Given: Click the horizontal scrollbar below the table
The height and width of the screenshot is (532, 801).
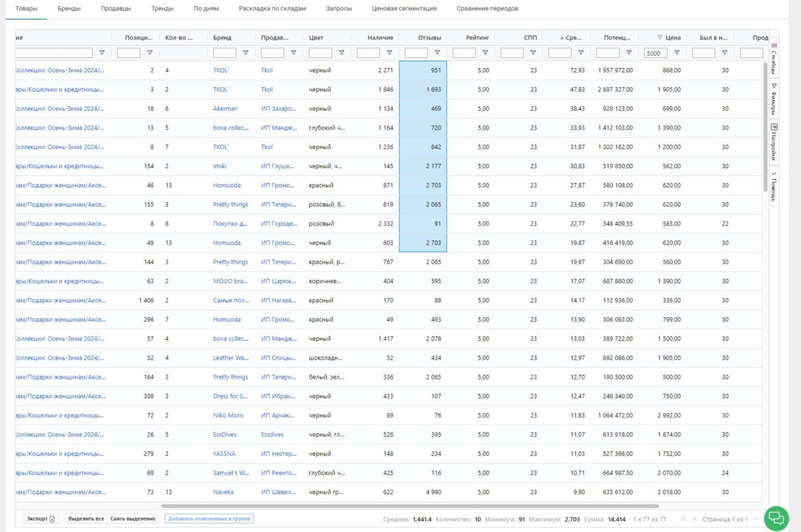Looking at the screenshot, I should [x=410, y=506].
